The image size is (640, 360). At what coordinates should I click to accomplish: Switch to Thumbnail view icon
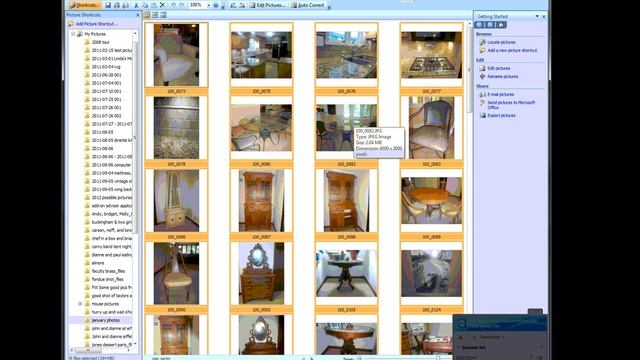click(x=147, y=15)
